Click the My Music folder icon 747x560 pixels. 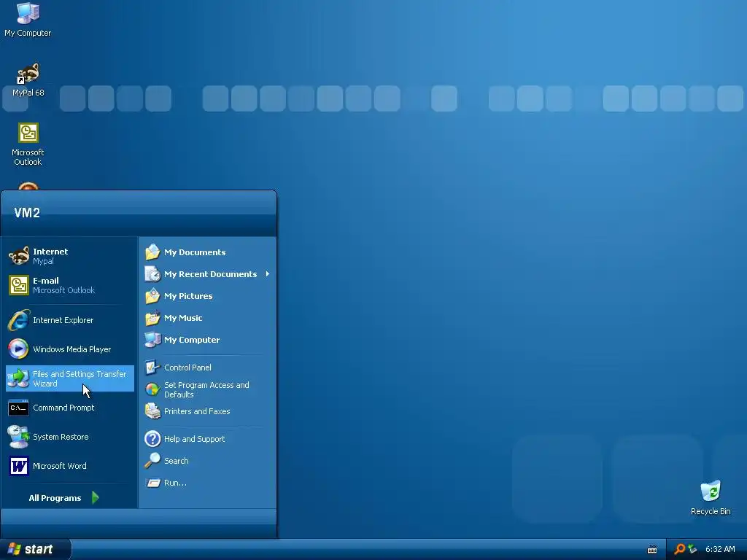[x=152, y=318]
